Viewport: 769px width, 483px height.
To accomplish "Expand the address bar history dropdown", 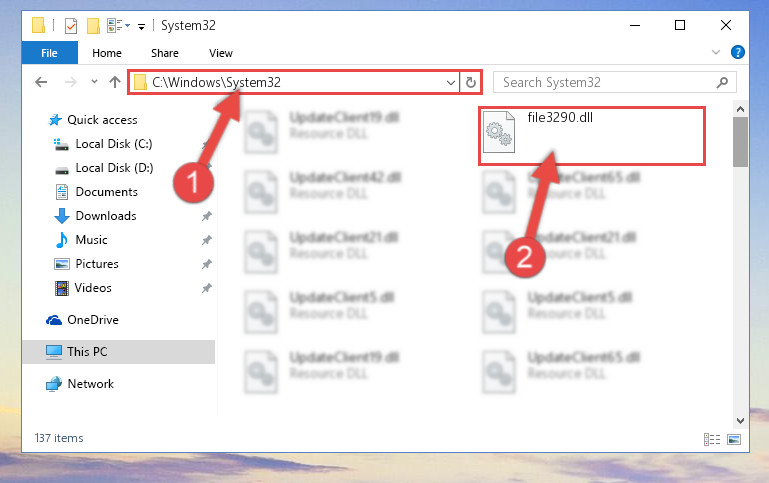I will point(451,82).
